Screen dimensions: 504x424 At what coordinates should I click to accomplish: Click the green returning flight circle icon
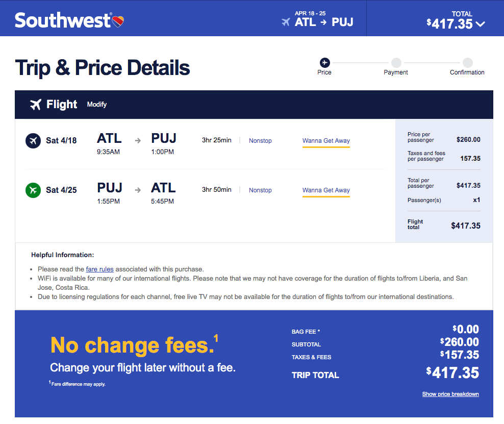click(33, 190)
